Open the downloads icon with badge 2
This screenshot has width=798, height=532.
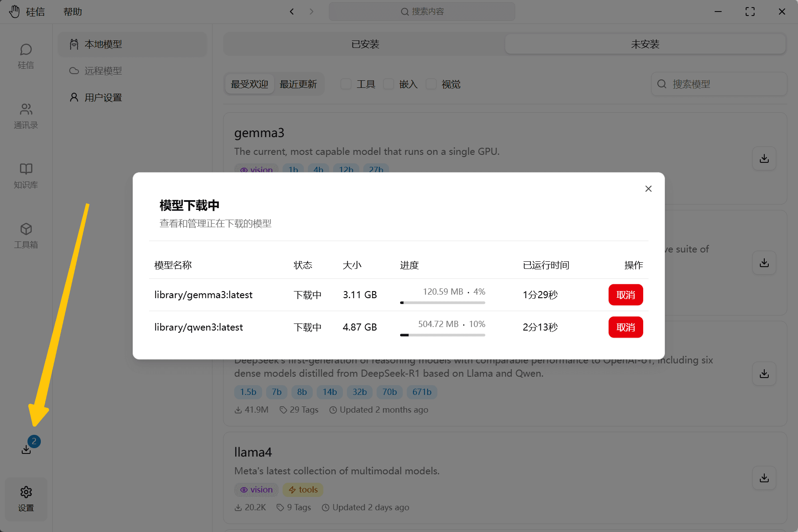tap(27, 449)
